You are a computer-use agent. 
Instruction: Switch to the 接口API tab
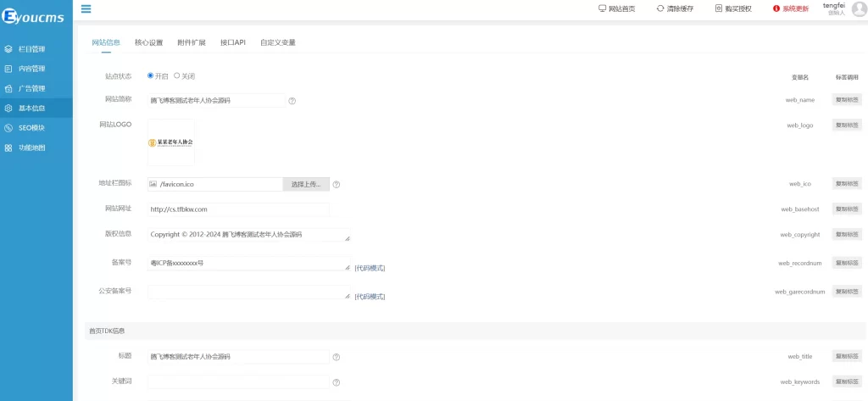(x=232, y=42)
